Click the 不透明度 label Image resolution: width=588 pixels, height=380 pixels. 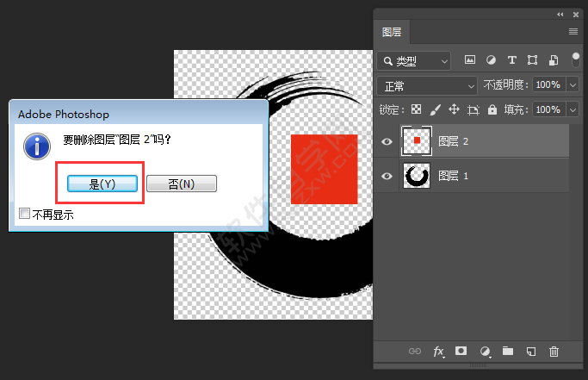pyautogui.click(x=505, y=84)
